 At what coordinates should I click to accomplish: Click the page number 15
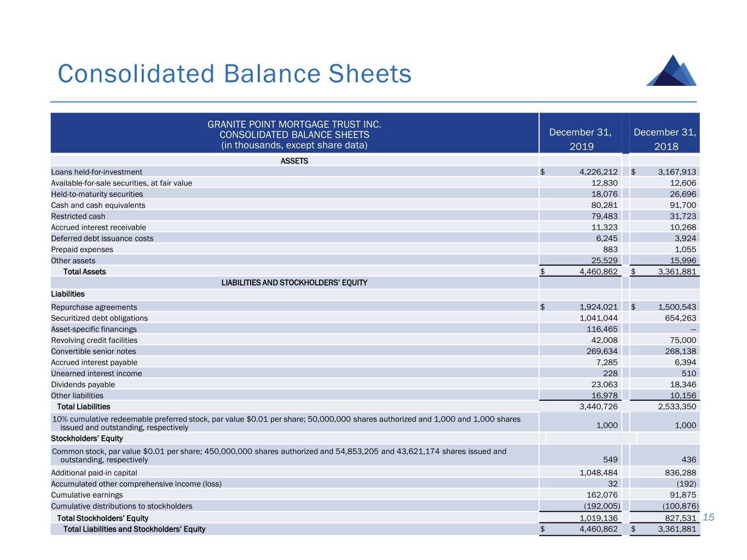pyautogui.click(x=708, y=517)
